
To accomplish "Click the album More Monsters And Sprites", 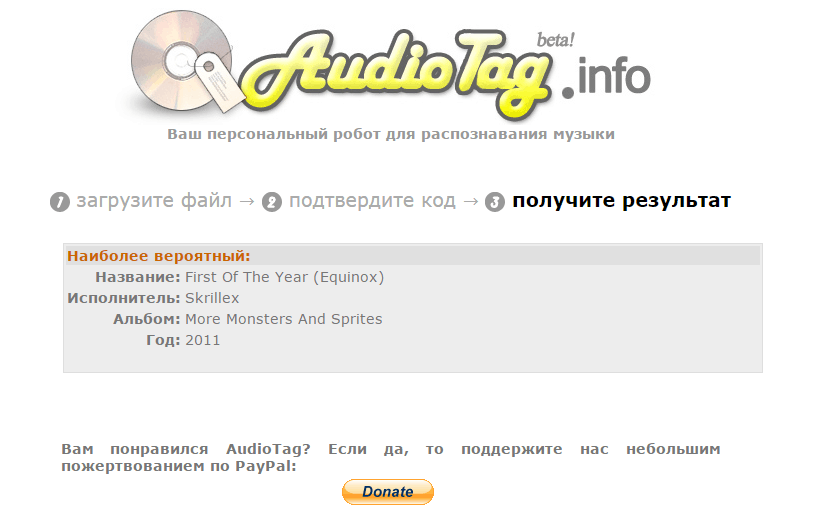I will click(283, 319).
